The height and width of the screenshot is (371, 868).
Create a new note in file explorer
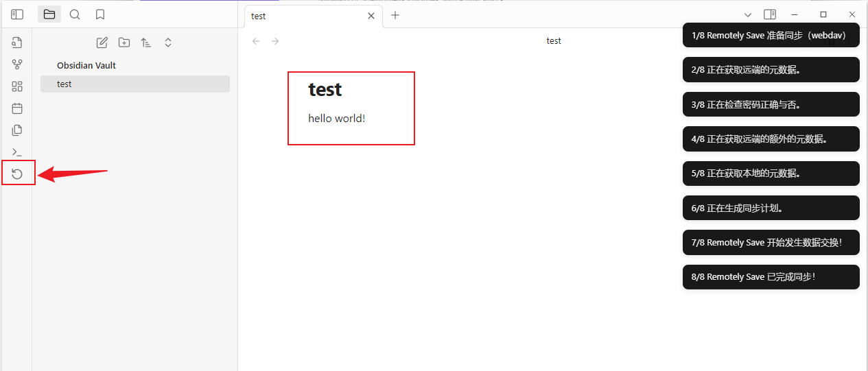[102, 43]
